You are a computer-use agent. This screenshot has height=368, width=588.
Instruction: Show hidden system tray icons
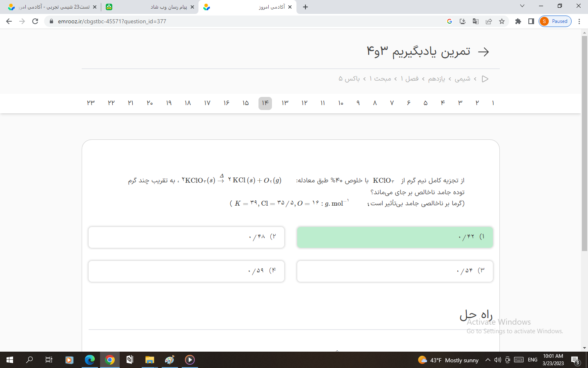coord(488,360)
